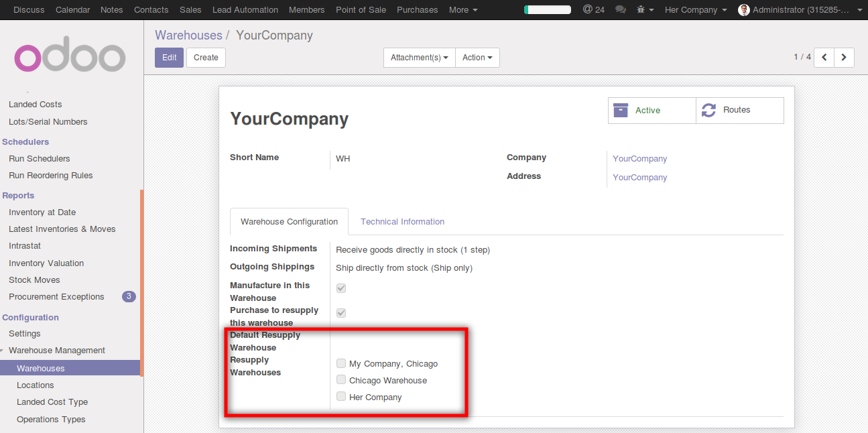Viewport: 868px width, 433px height.
Task: Check the My Company, Chicago resupply checkbox
Action: pos(341,363)
